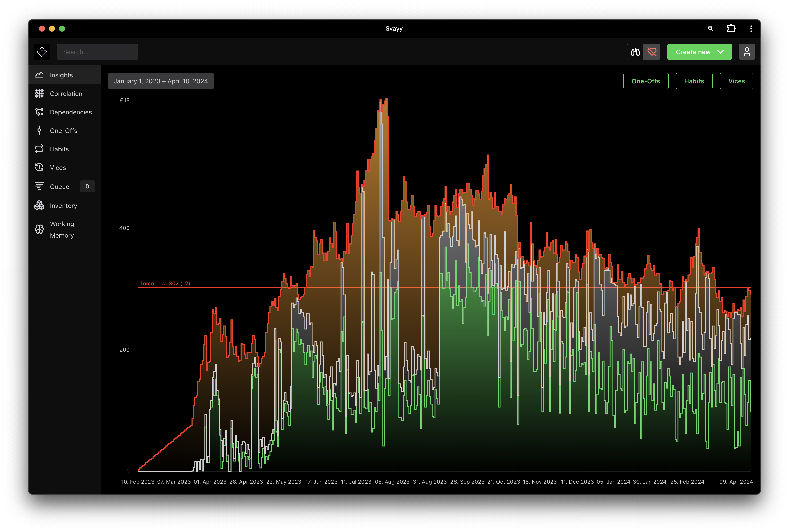Screen dimensions: 789x532
Task: Toggle the One-Offs chart series button
Action: click(x=646, y=81)
